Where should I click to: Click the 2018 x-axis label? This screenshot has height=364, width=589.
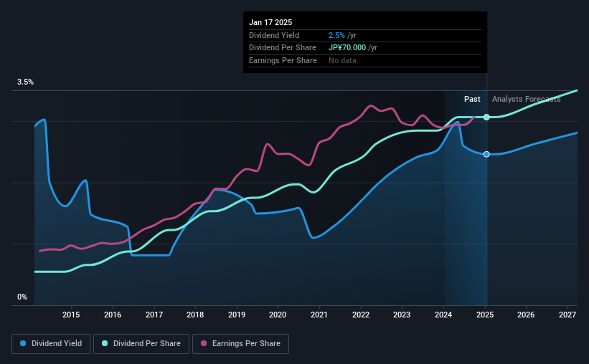click(x=195, y=315)
